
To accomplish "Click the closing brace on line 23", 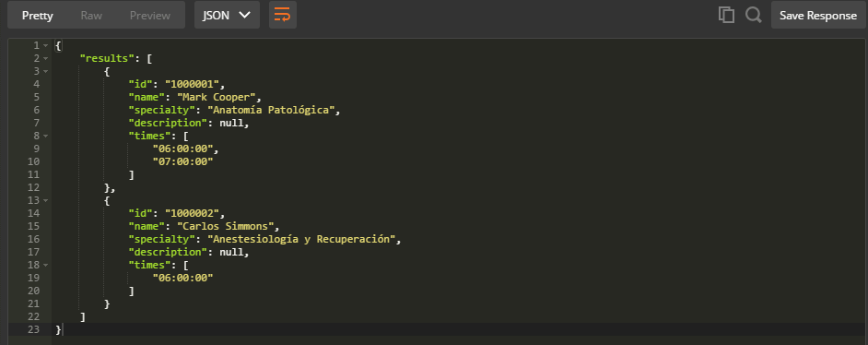I will point(58,329).
